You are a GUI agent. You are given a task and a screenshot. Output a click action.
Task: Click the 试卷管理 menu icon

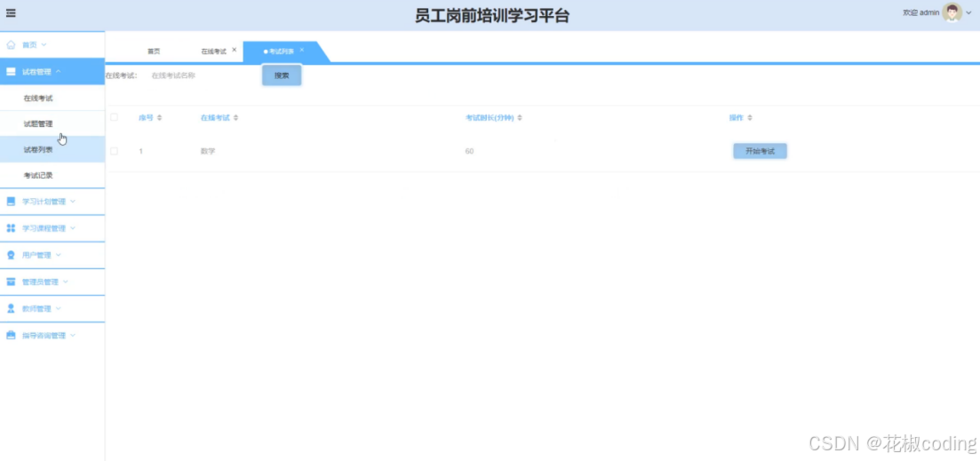point(11,72)
